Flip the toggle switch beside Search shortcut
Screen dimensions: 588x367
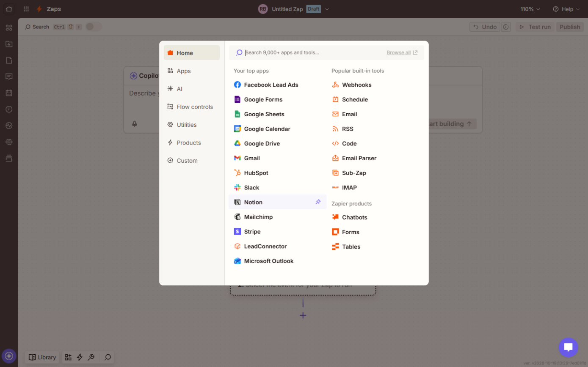pos(94,27)
